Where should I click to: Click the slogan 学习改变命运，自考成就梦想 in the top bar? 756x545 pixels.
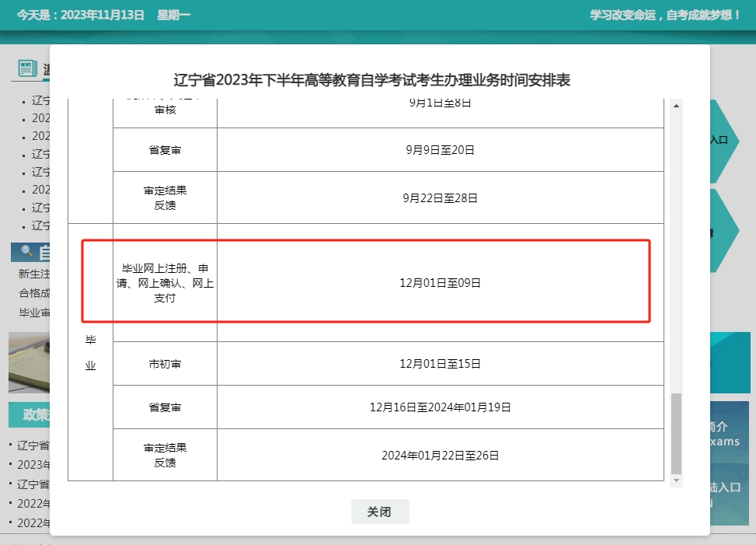[x=664, y=14]
